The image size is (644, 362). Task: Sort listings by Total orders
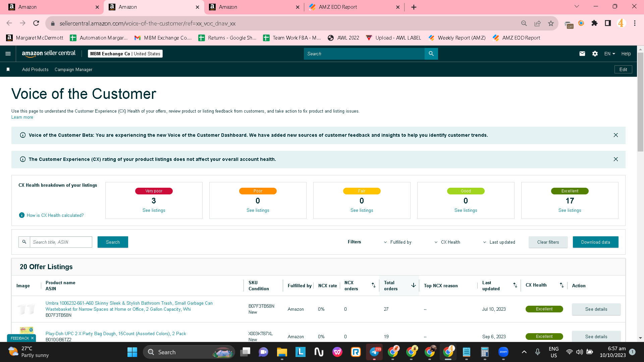(414, 285)
